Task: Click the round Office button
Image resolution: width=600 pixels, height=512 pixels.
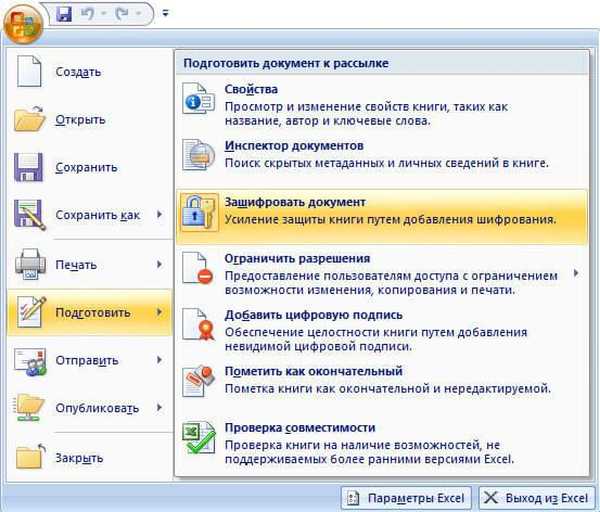Action: click(x=23, y=23)
